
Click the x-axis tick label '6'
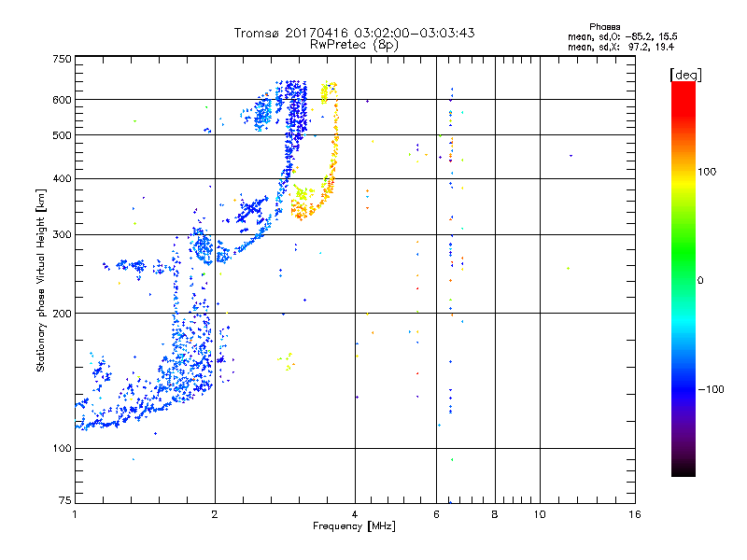coord(436,514)
